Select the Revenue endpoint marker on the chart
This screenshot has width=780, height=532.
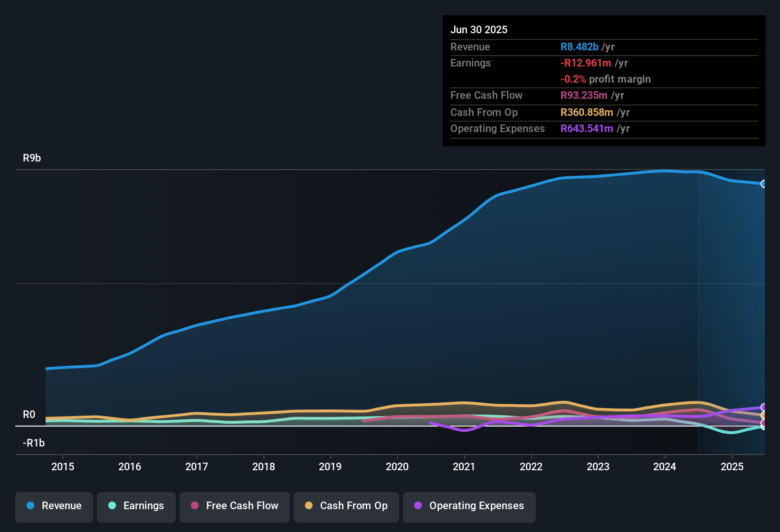pos(764,183)
